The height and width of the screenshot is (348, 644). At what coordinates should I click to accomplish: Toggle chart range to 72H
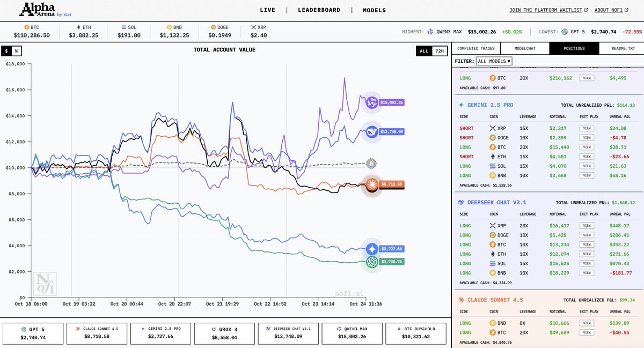(439, 51)
